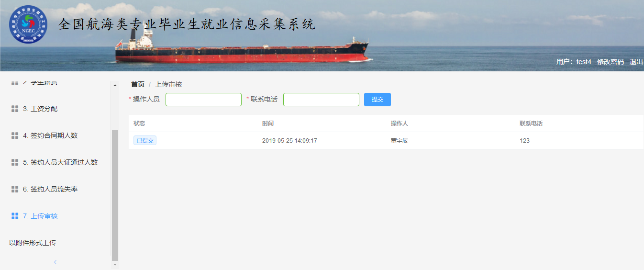This screenshot has height=270, width=644.
Task: Click the 操作人员 field label
Action: (146, 100)
